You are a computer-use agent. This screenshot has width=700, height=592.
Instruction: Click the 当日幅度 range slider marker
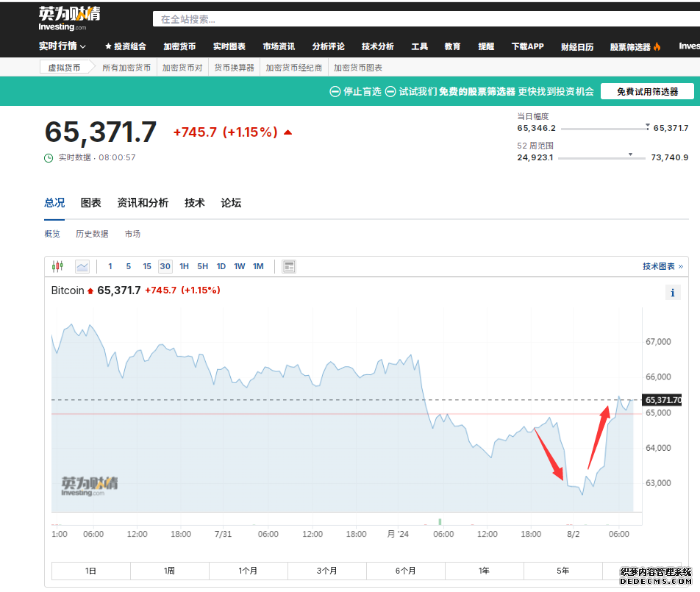647,126
